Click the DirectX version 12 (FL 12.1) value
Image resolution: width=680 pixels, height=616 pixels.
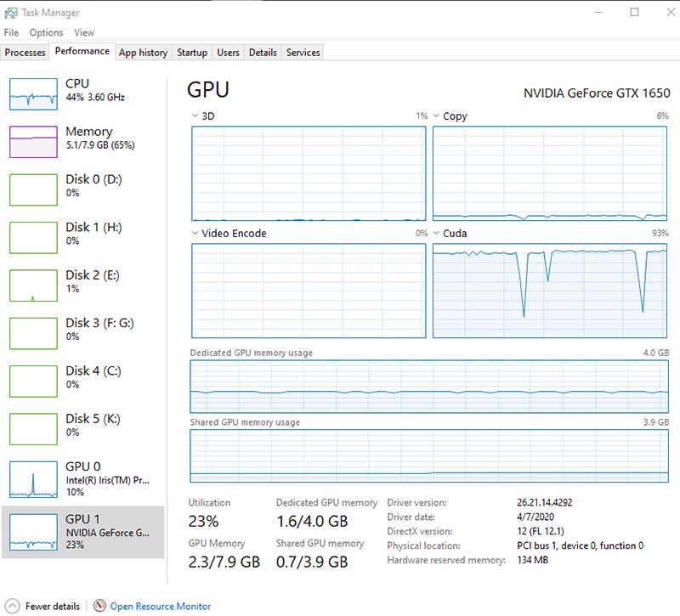pyautogui.click(x=541, y=531)
